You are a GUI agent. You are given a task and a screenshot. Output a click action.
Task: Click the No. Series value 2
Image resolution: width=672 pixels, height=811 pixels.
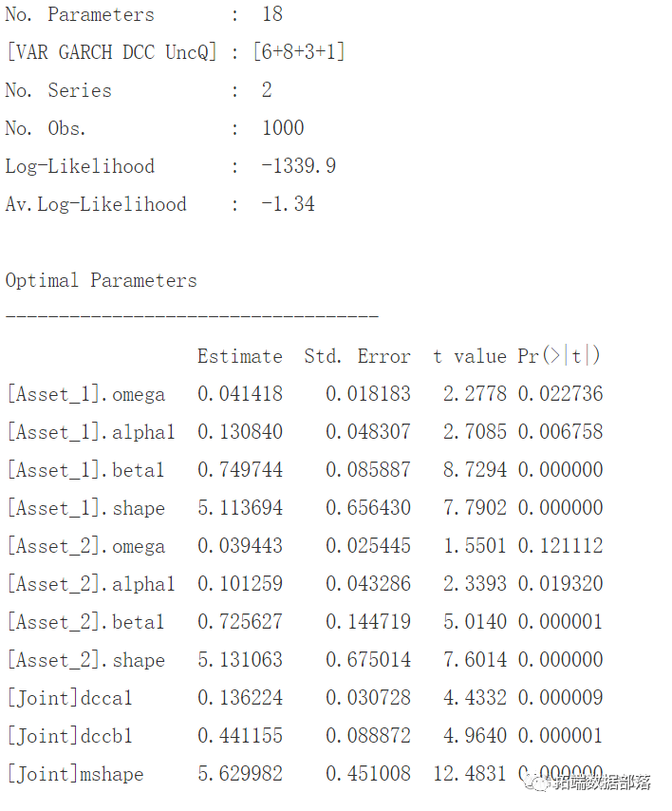[x=267, y=90]
